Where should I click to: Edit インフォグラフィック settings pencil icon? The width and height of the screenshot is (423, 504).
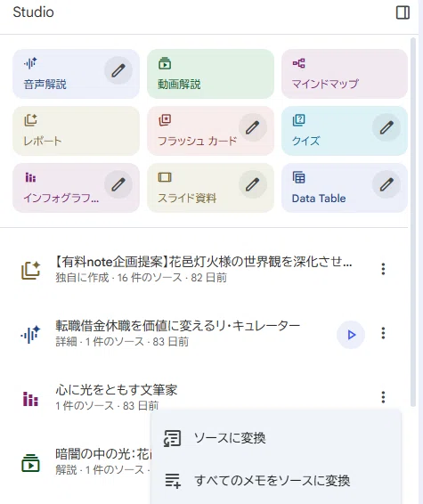tap(118, 184)
